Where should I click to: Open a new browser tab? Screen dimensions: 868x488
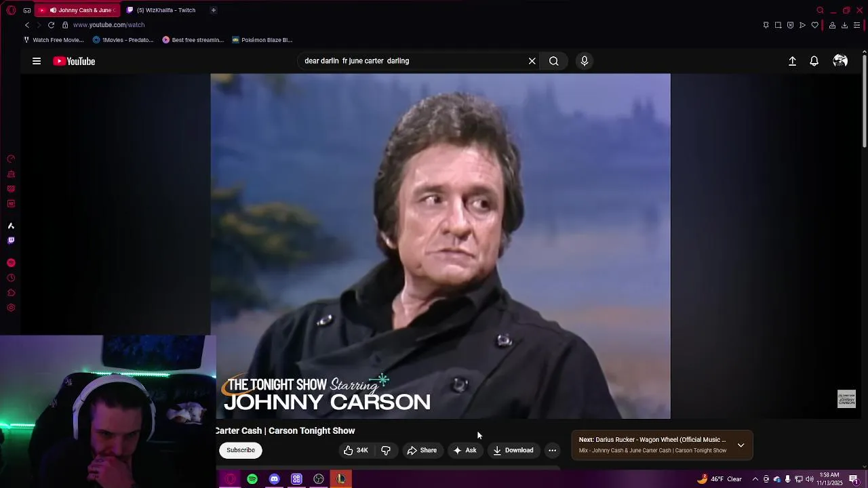213,10
